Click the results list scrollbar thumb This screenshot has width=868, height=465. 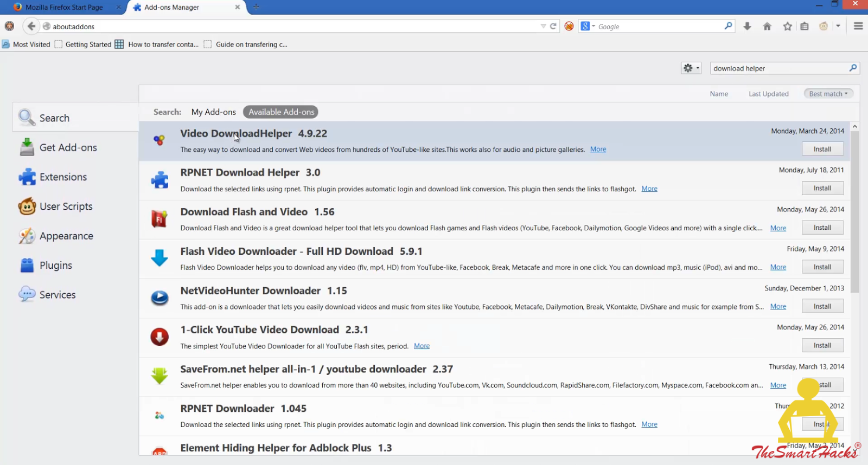pyautogui.click(x=855, y=211)
